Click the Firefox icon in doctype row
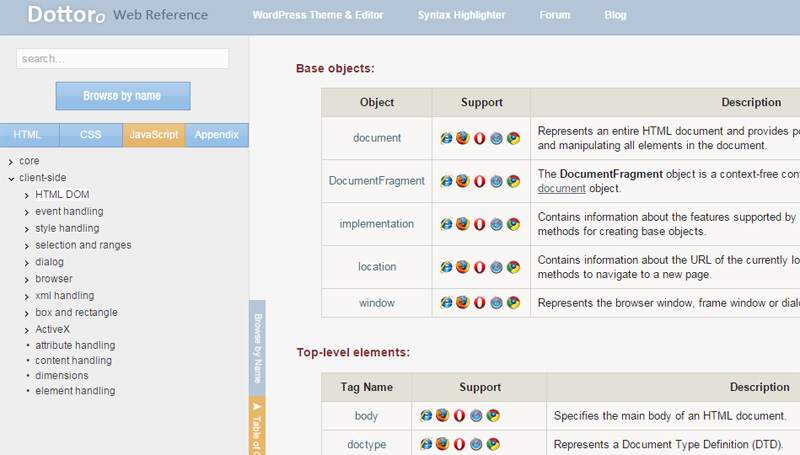Screen dimensions: 800x455 point(442,444)
